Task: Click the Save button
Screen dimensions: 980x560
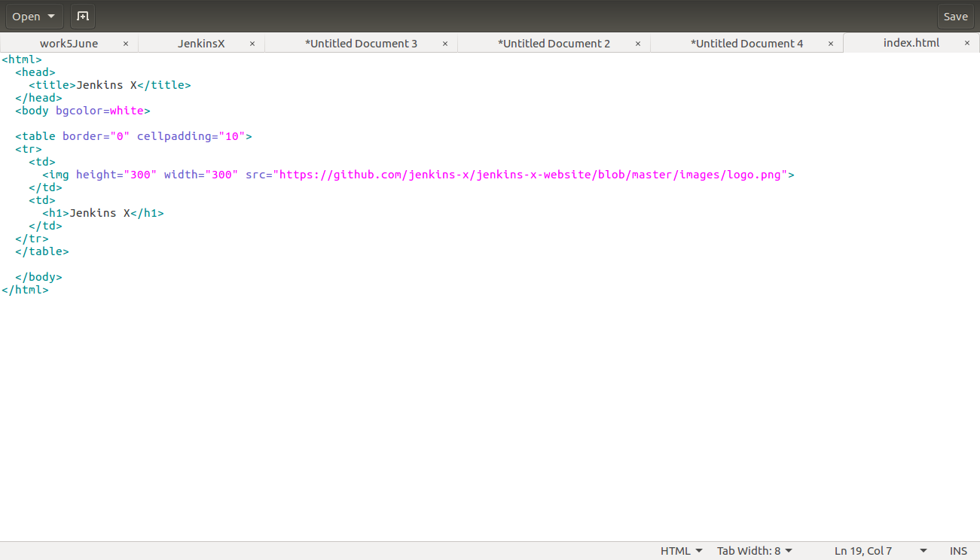Action: tap(956, 17)
